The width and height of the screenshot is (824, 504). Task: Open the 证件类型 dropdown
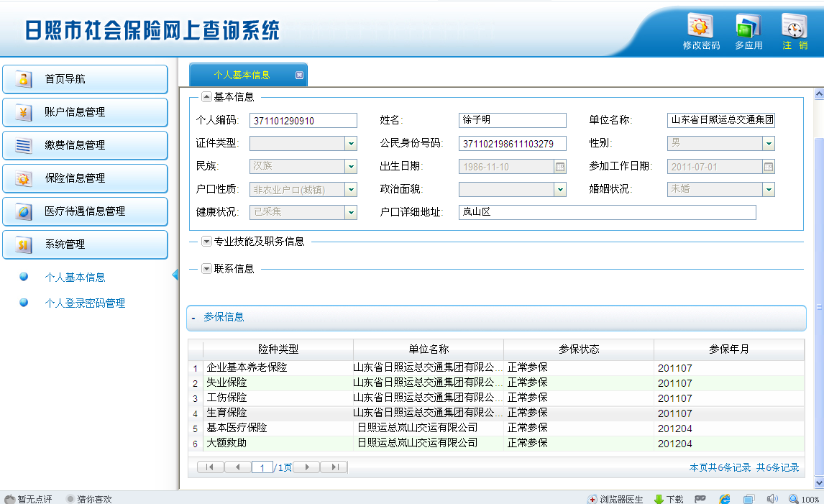(x=351, y=144)
